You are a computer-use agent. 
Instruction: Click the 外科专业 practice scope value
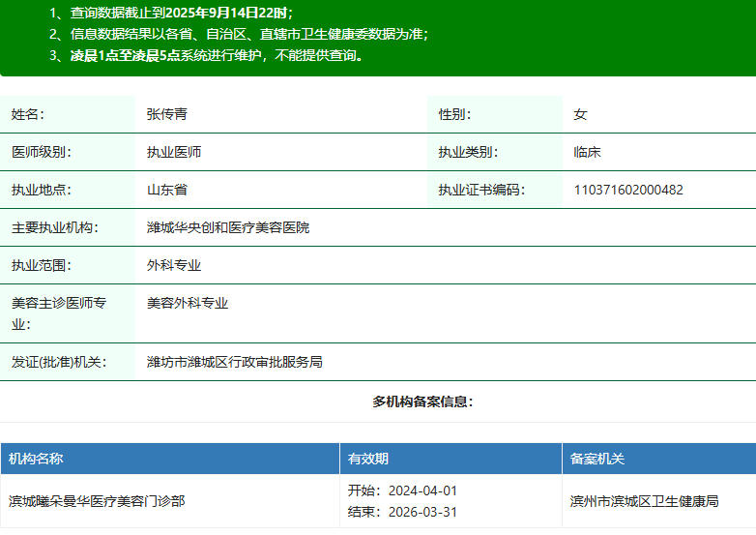pos(174,265)
